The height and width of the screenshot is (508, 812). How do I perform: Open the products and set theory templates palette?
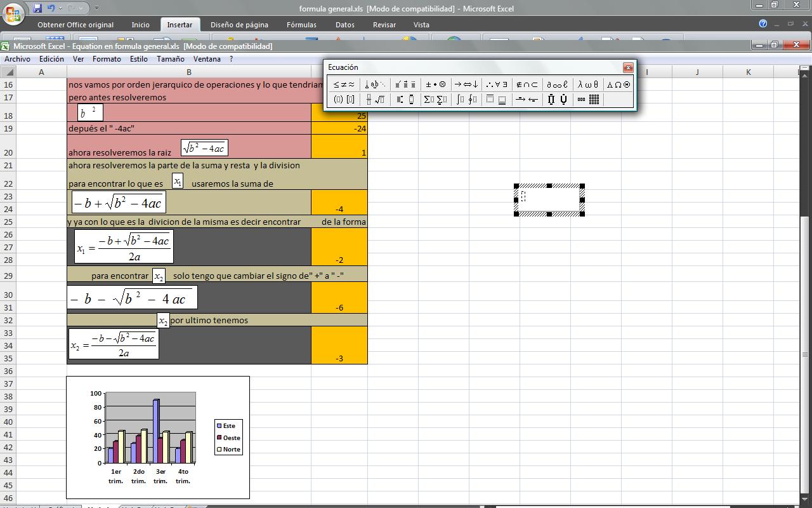point(558,100)
